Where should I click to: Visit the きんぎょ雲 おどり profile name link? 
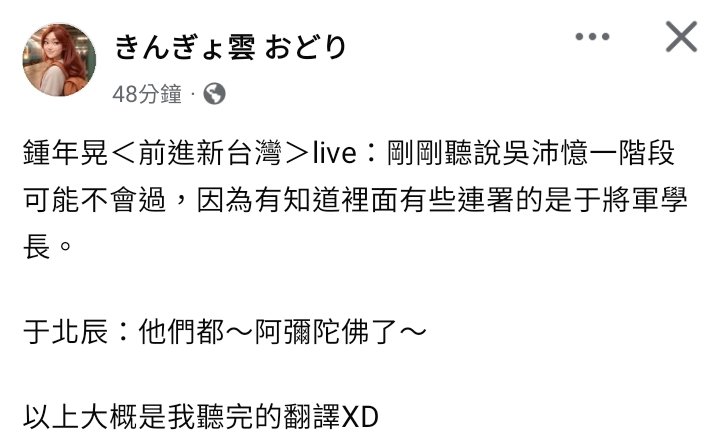230,47
